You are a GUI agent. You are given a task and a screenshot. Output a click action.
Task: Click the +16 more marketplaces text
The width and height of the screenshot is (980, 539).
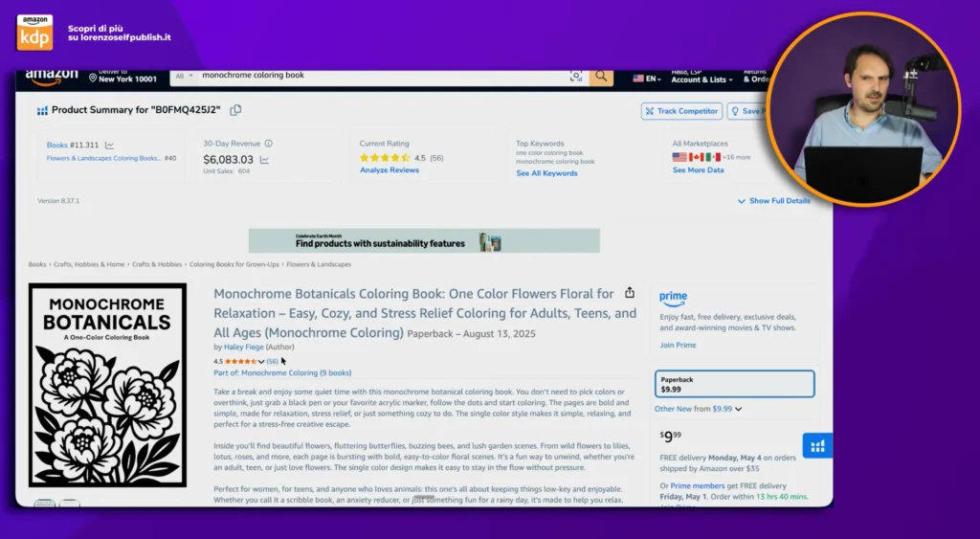point(737,158)
